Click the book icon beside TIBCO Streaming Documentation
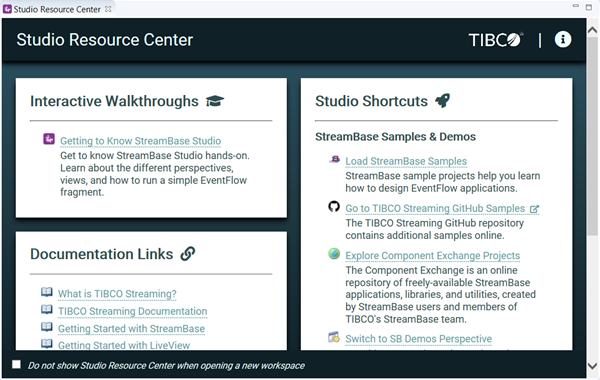 click(x=47, y=310)
